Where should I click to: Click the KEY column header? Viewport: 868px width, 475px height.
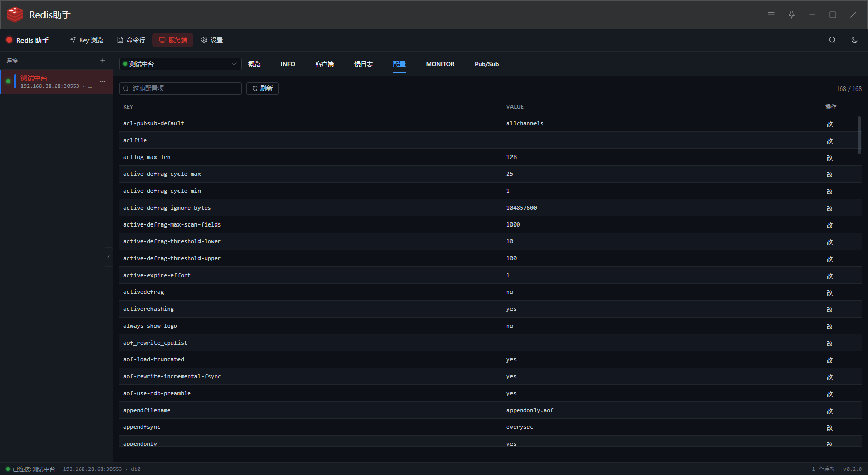click(x=128, y=107)
